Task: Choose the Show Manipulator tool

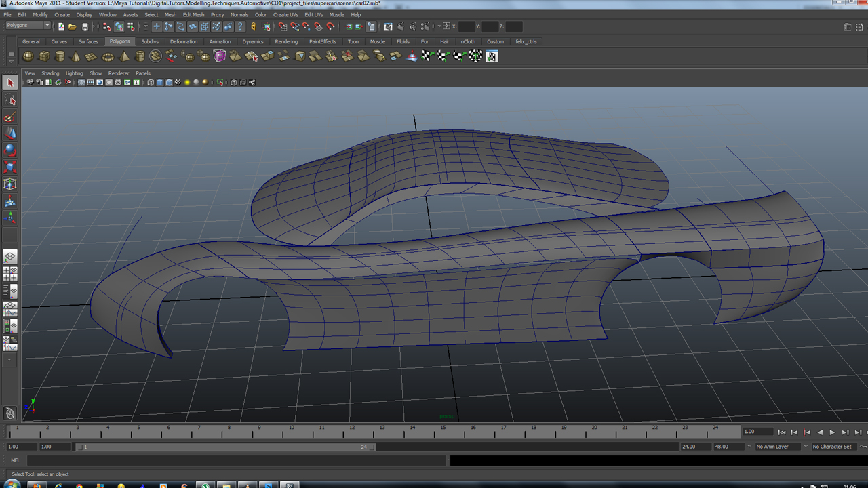Action: tap(10, 218)
